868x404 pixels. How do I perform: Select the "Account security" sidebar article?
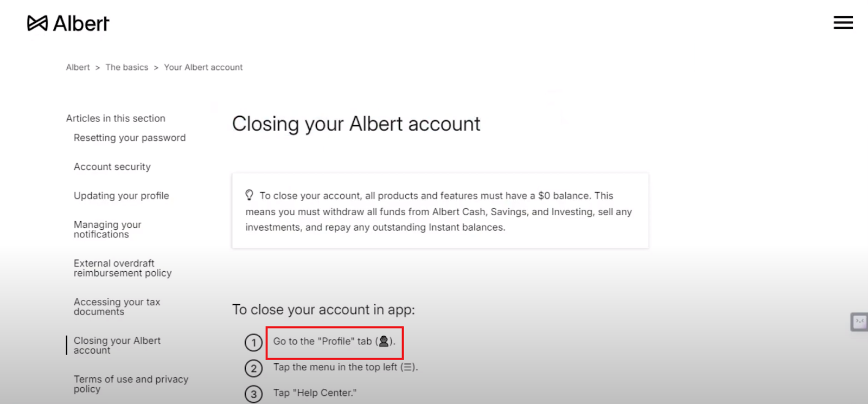(x=112, y=167)
